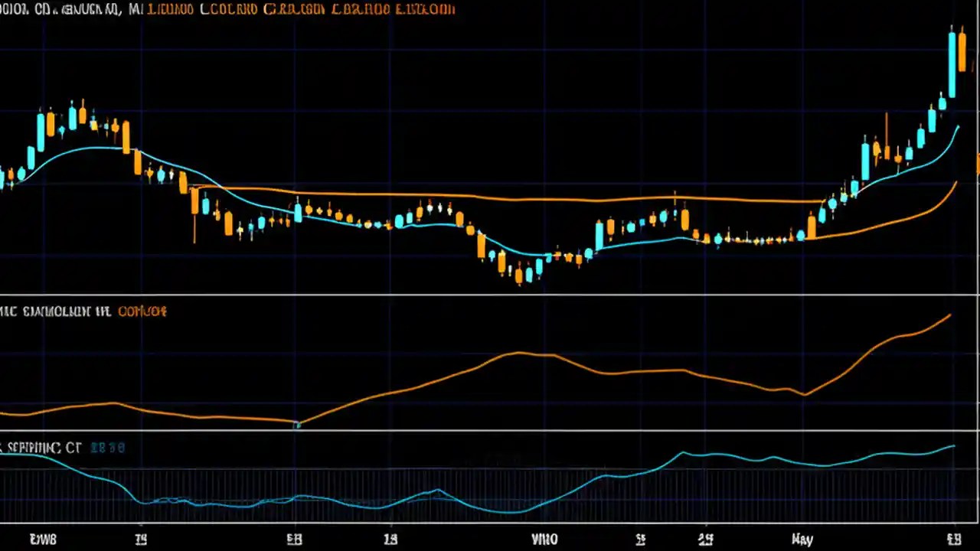The height and width of the screenshot is (551, 980).
Task: Click the horizontal divider between chart panes
Action: pyautogui.click(x=490, y=293)
